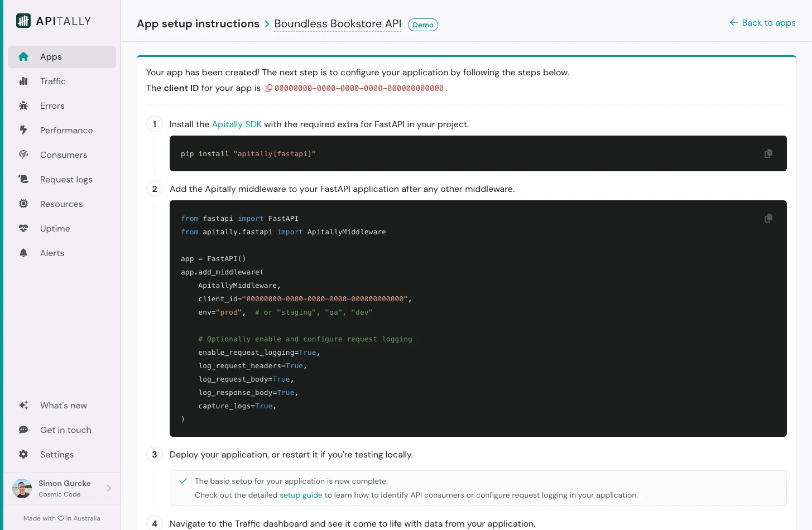The width and height of the screenshot is (812, 530).
Task: Click the Demo badge
Action: [422, 25]
